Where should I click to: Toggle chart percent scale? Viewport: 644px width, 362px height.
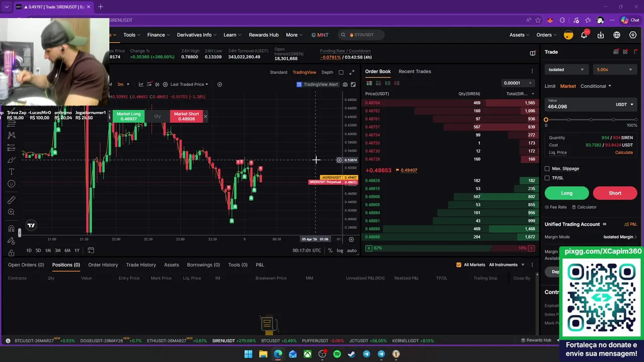[x=330, y=250]
